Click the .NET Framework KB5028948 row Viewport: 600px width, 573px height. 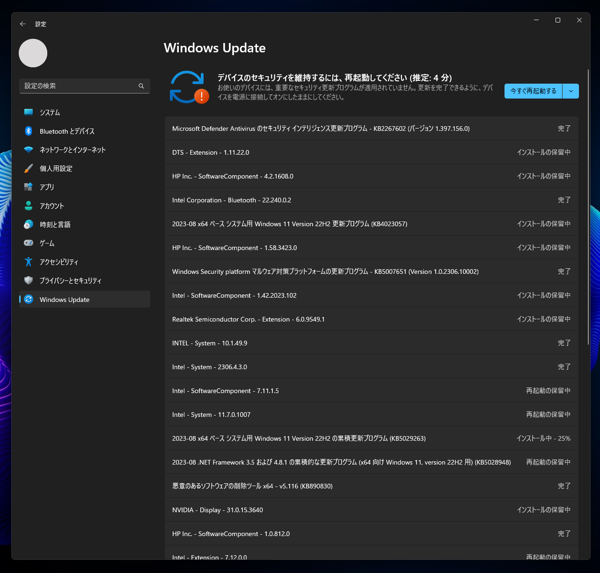pyautogui.click(x=371, y=462)
